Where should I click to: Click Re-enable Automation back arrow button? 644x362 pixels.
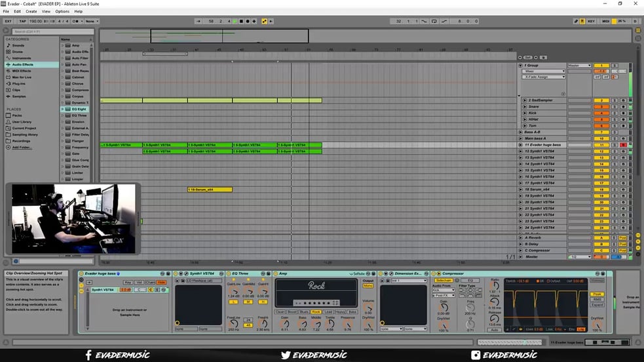271,21
